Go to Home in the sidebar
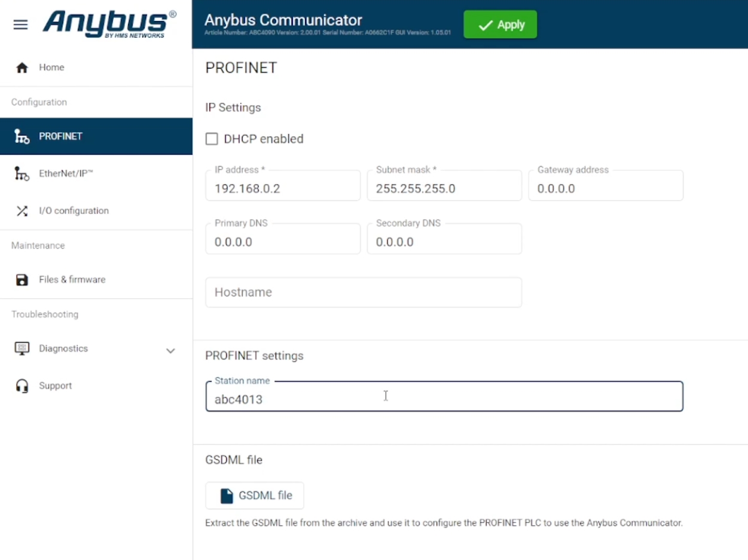 point(96,68)
